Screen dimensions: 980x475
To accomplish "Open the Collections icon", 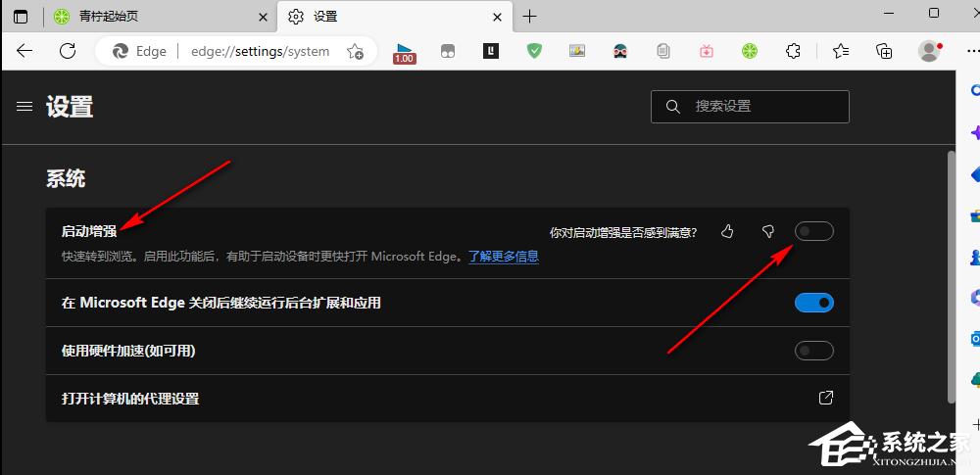I will (x=884, y=51).
